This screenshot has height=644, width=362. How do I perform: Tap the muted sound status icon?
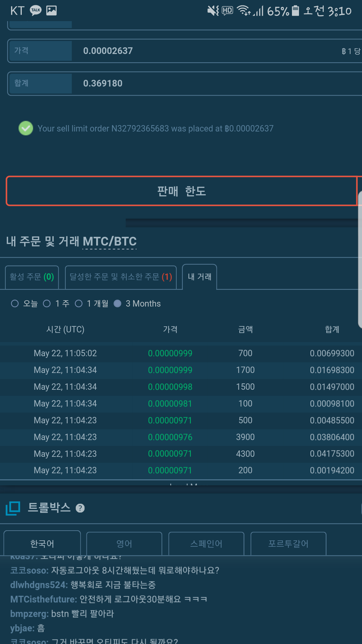pos(213,11)
